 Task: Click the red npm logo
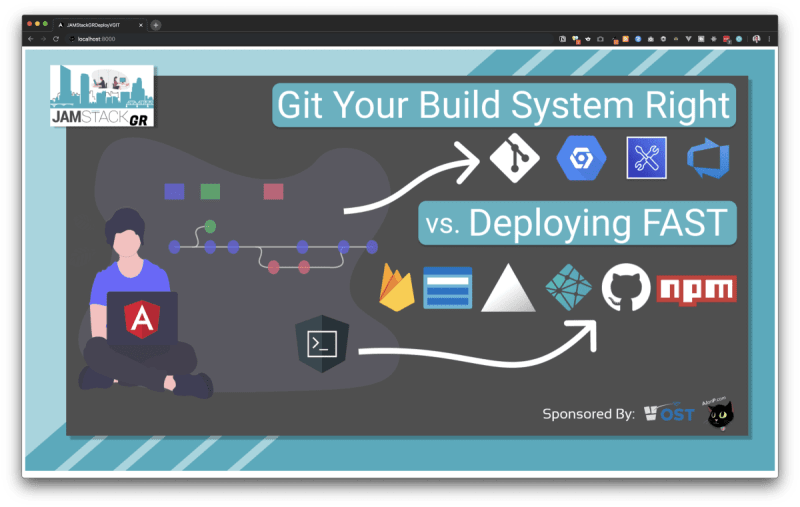[696, 290]
